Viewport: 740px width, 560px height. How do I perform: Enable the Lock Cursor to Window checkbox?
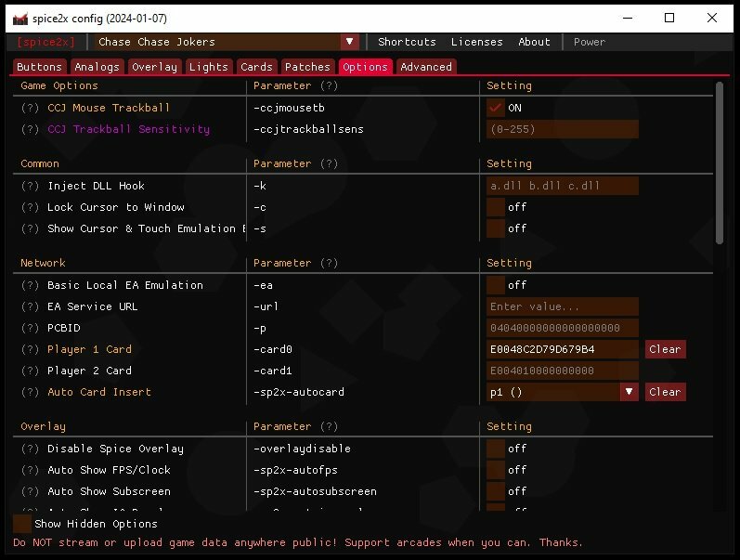496,207
